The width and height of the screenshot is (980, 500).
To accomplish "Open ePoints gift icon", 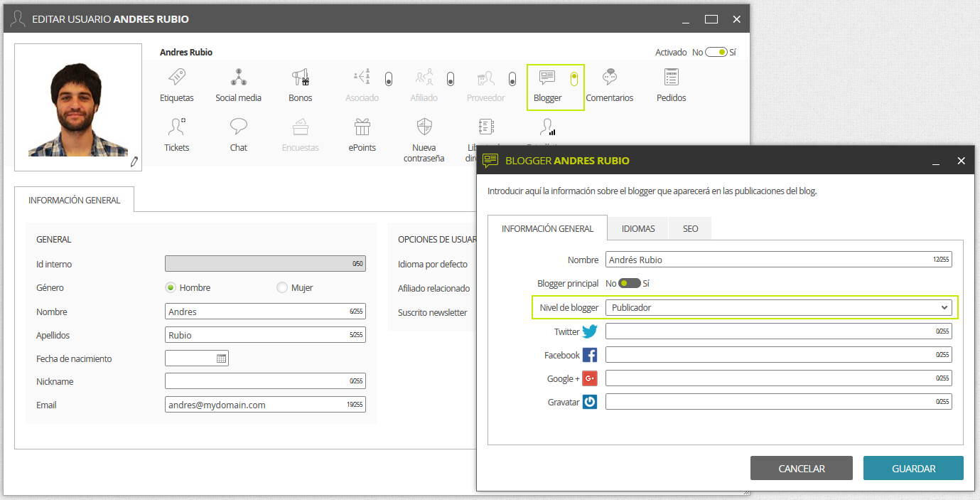I will 362,127.
